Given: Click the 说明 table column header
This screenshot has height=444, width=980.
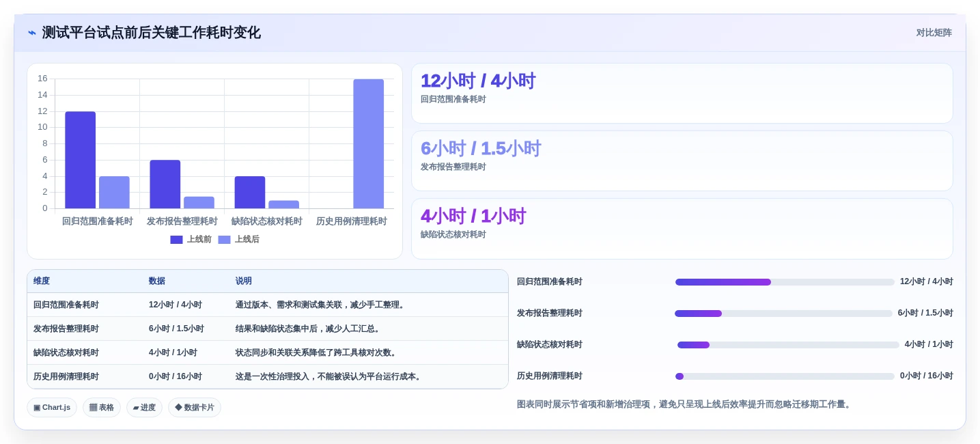Looking at the screenshot, I should [x=244, y=281].
